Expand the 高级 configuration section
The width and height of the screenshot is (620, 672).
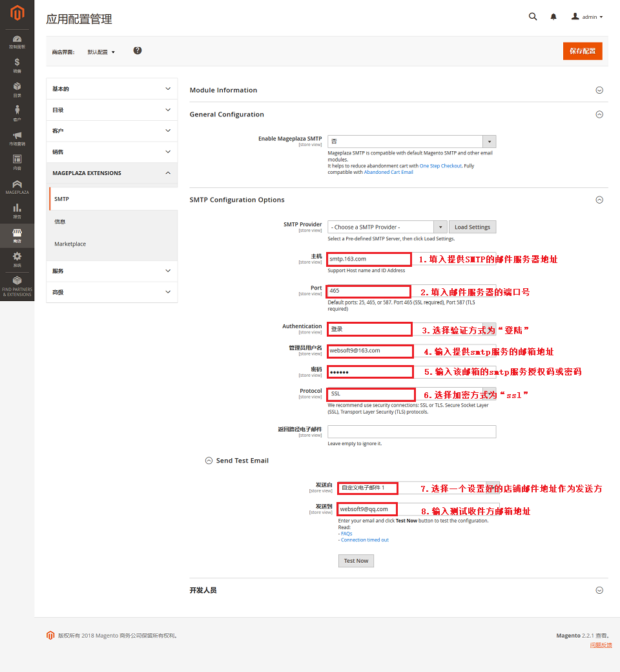click(x=112, y=292)
